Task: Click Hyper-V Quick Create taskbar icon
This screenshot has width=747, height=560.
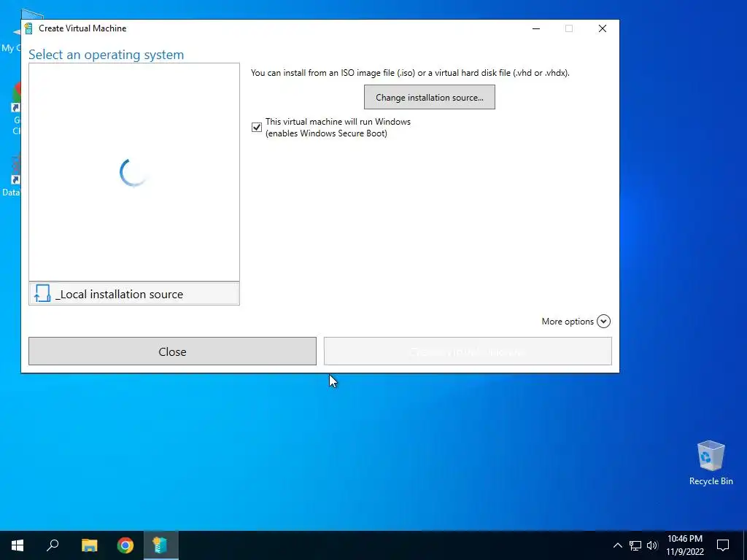Action: tap(160, 545)
